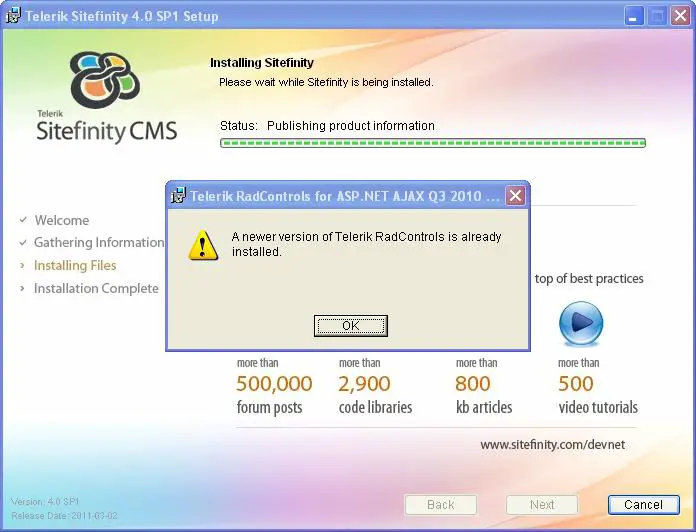Click the 'Publishing product information' status text
This screenshot has width=696, height=532.
(x=351, y=126)
